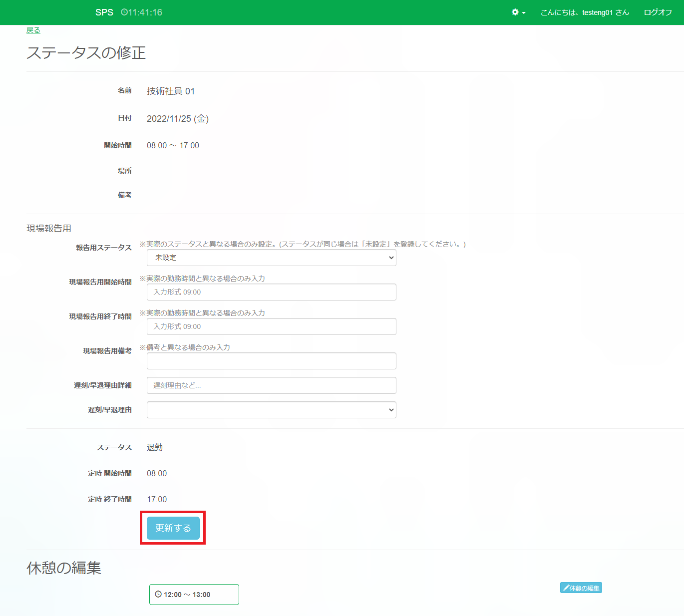Click the SPS brand in the navbar
Screen dimensions: 684x616
click(x=104, y=12)
